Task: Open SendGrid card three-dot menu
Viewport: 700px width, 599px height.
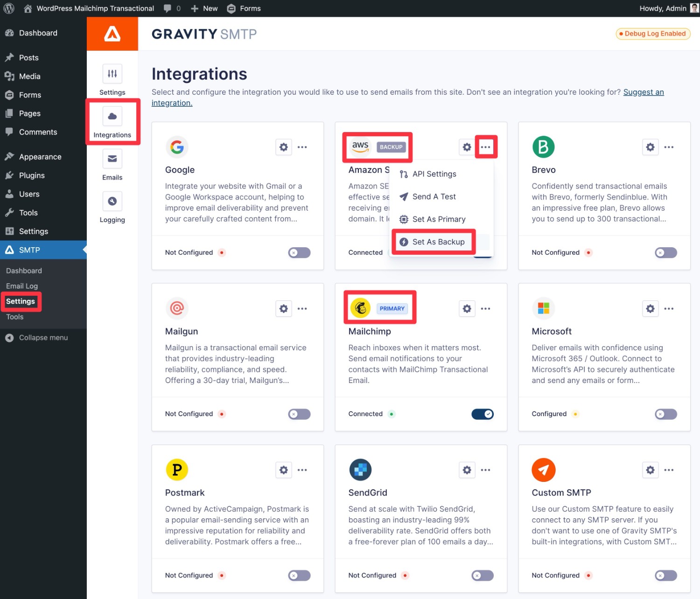Action: (486, 470)
